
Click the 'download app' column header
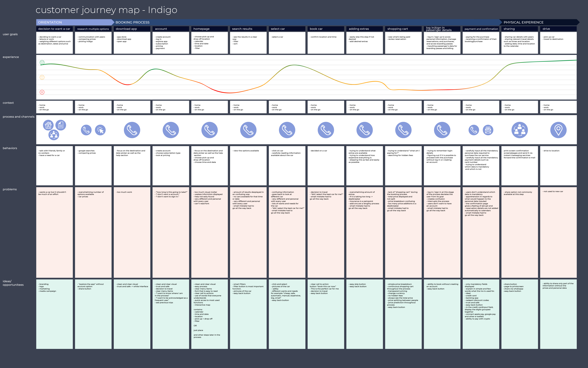[132, 29]
